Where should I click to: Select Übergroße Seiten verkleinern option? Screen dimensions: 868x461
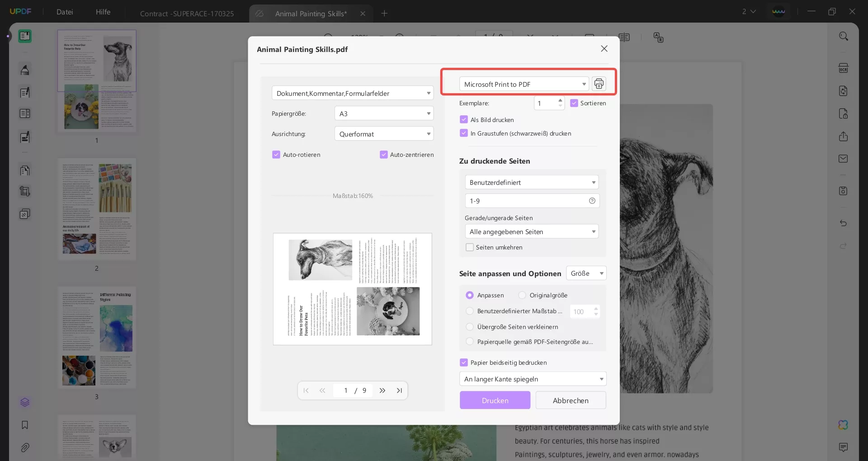pyautogui.click(x=470, y=327)
